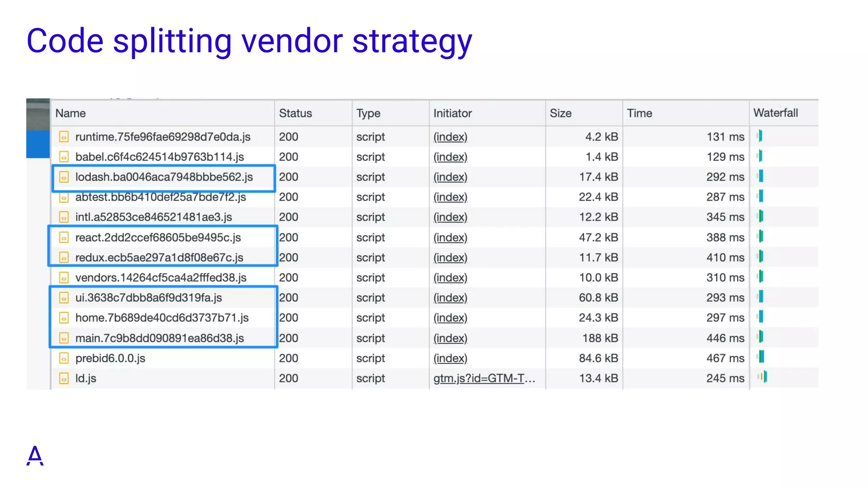Click the script file icon for main.7c9b8dd090891ea86d38.js
868x488 pixels.
[x=64, y=338]
